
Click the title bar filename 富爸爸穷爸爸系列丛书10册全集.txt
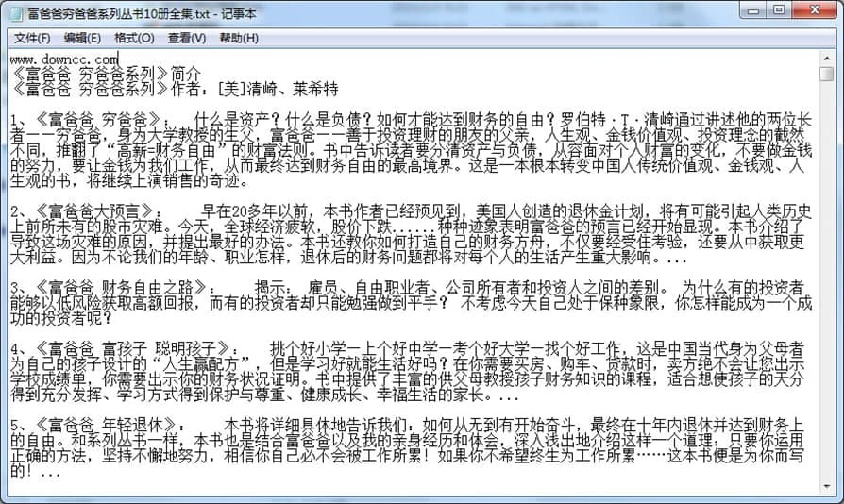click(x=119, y=14)
